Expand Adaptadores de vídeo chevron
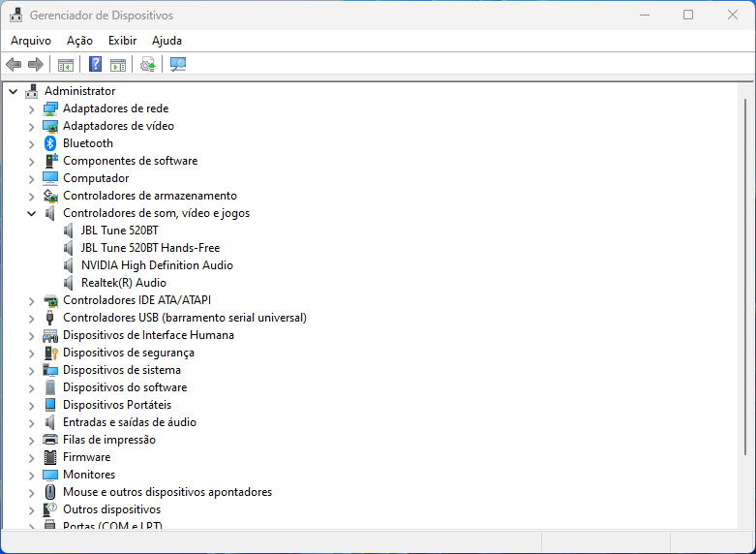The width and height of the screenshot is (756, 554). point(31,127)
